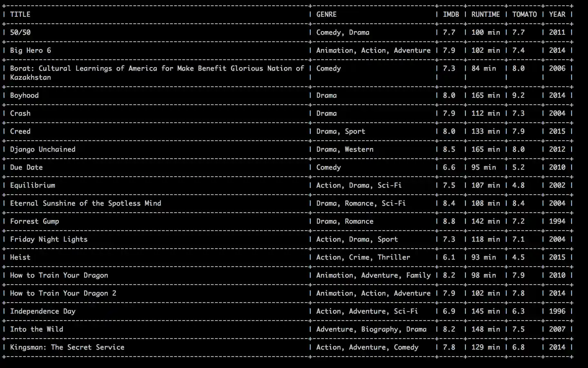Click the GENRE column header
The width and height of the screenshot is (588, 368).
[326, 14]
